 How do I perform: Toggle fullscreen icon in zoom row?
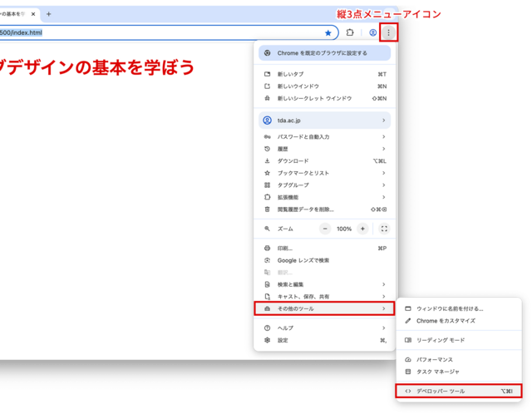(384, 229)
